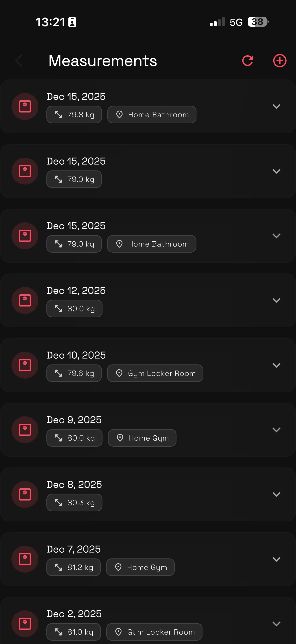The width and height of the screenshot is (296, 644).
Task: Tap the battery indicator in status bar
Action: click(258, 22)
